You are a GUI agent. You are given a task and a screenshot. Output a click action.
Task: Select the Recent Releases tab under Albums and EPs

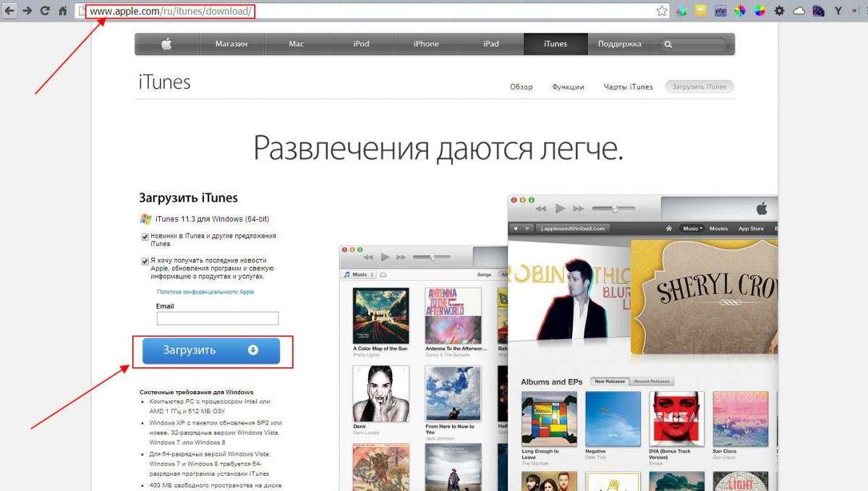click(x=652, y=381)
